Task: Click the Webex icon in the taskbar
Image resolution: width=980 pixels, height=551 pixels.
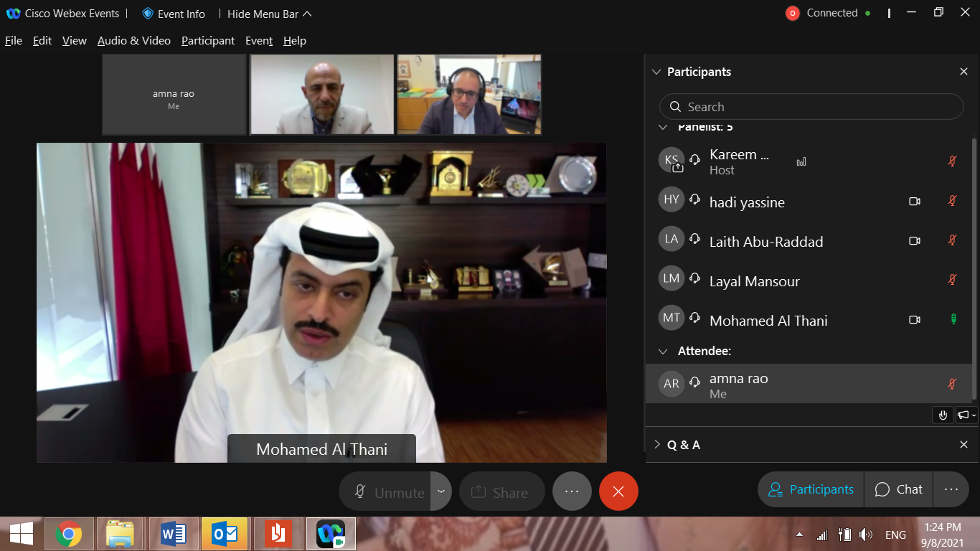Action: (x=331, y=534)
